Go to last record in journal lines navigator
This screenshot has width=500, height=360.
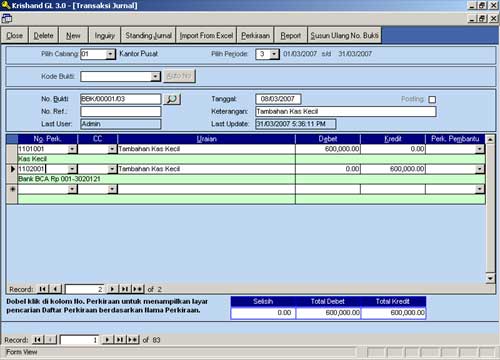coord(125,289)
